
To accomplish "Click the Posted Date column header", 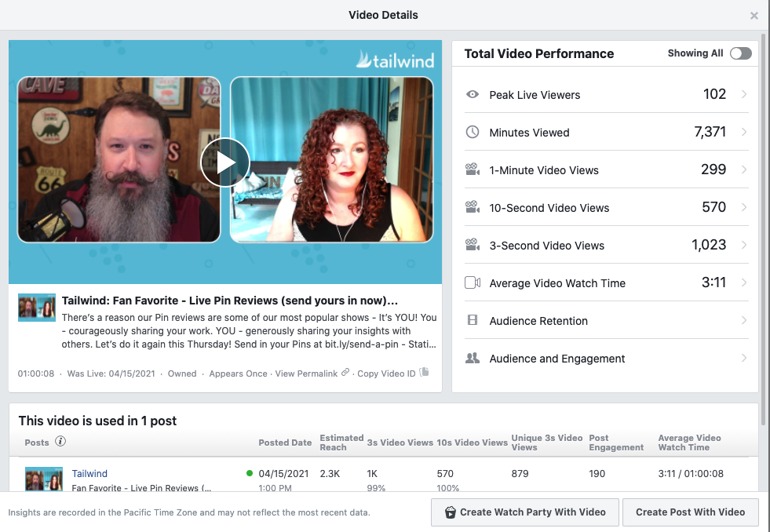I will pos(285,443).
